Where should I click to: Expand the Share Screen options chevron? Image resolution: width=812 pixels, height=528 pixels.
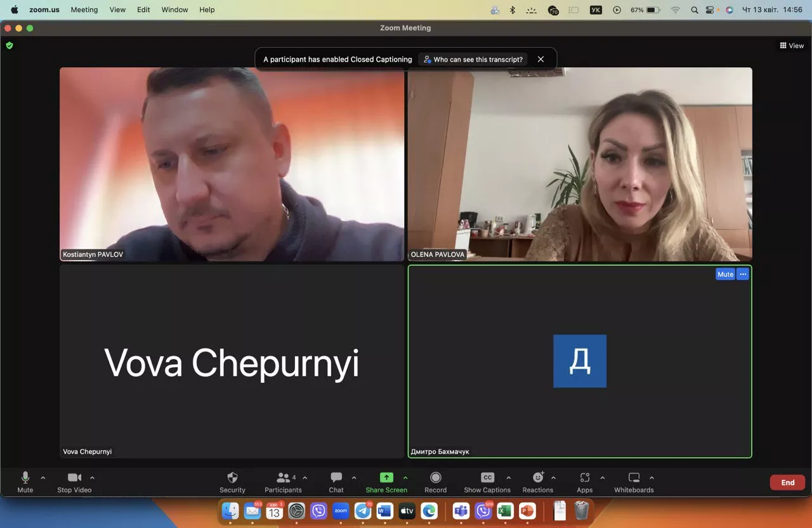[x=405, y=478]
